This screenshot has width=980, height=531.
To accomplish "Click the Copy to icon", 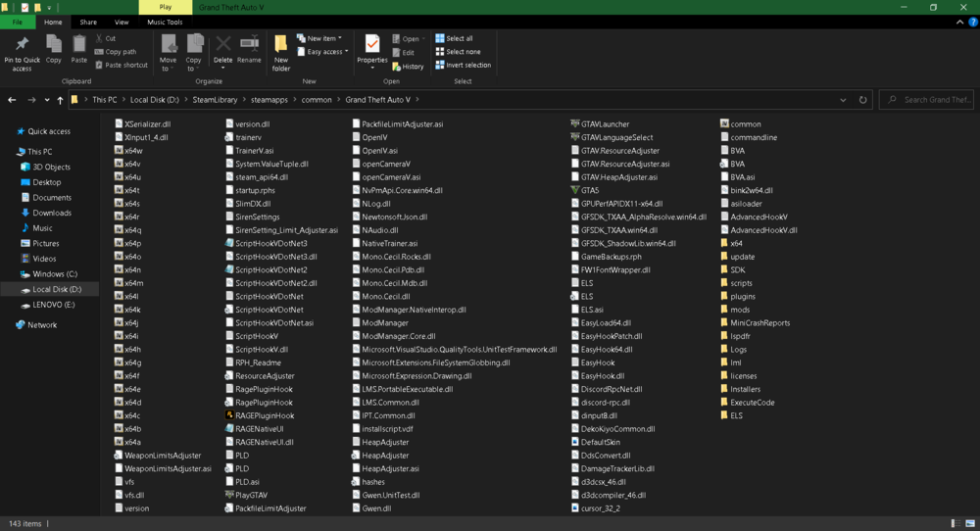I will [195, 44].
